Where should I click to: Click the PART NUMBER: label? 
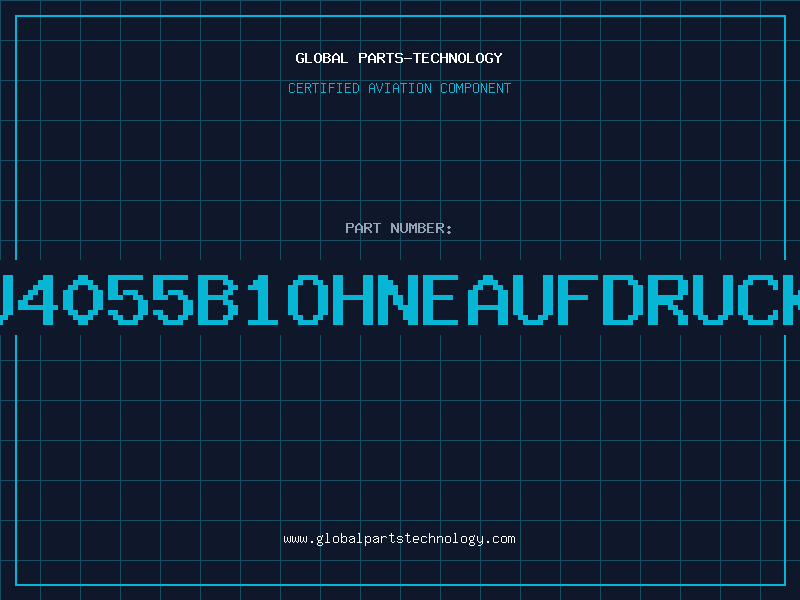399,228
